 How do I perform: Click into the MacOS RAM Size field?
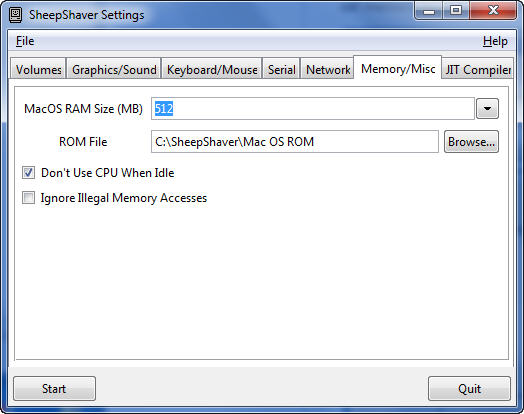click(313, 109)
